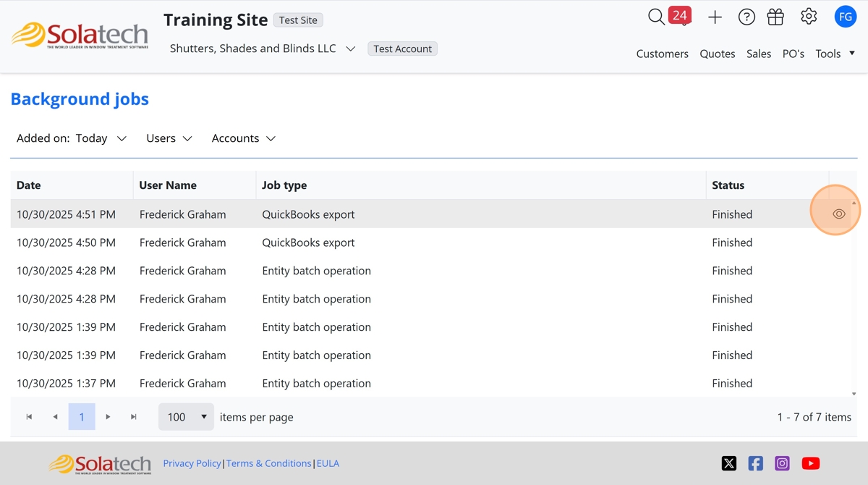
Task: Click the plus add-new icon
Action: tap(715, 17)
